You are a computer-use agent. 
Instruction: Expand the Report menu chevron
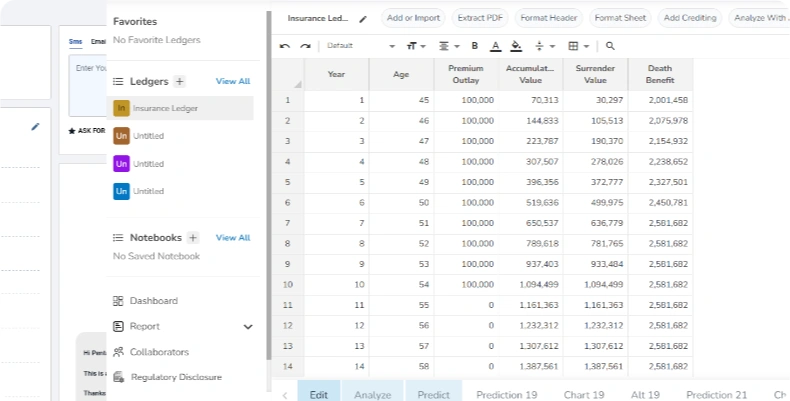248,326
